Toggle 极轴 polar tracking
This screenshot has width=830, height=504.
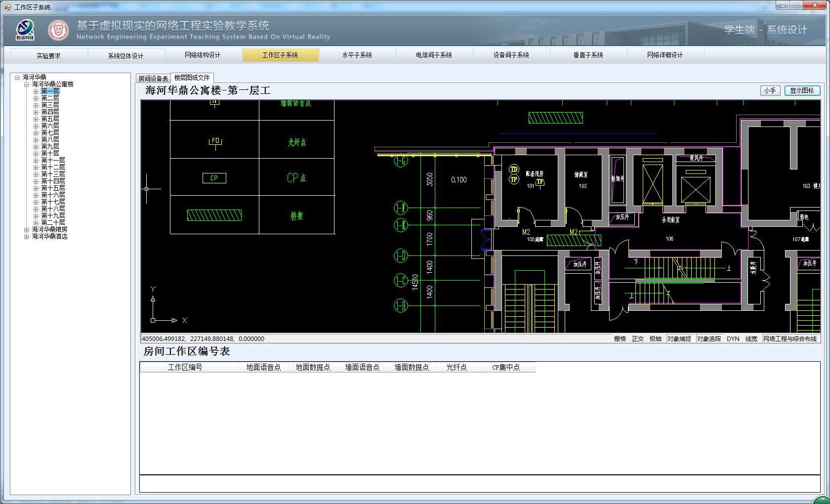point(656,339)
